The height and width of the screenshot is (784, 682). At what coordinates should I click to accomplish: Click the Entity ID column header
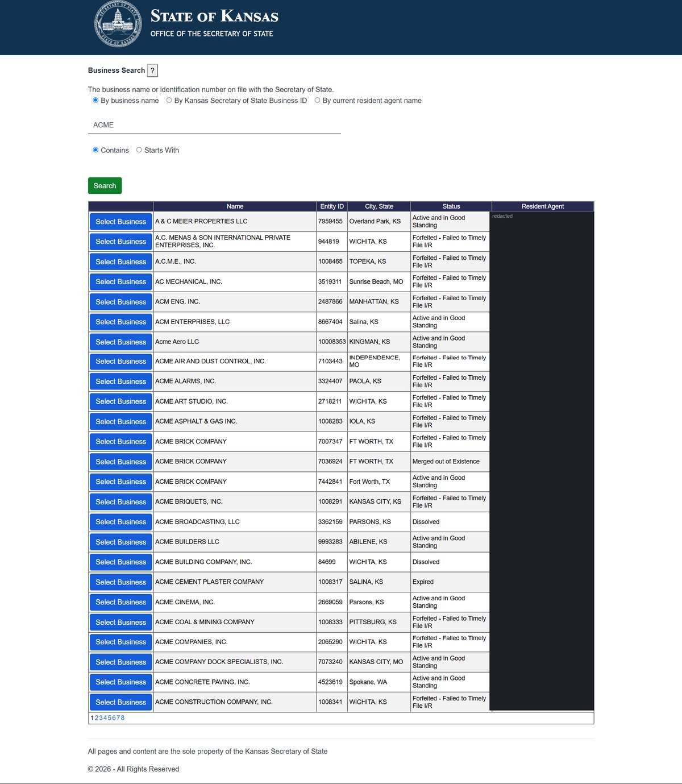332,206
